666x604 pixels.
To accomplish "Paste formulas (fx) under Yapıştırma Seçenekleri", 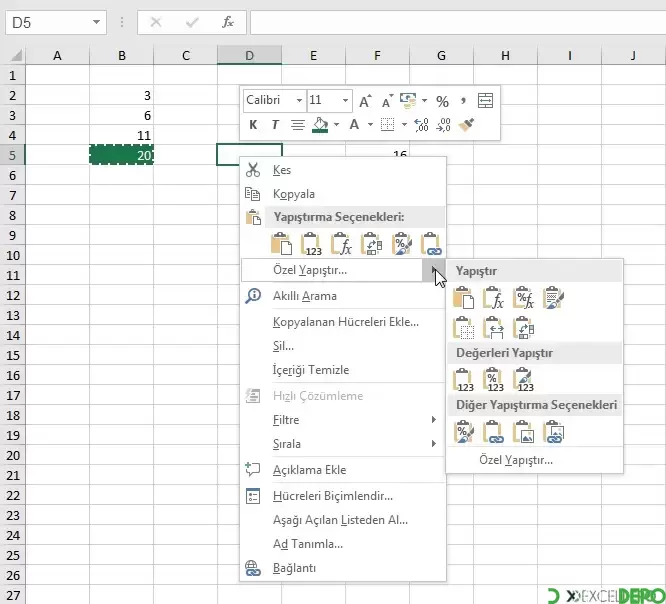I will click(341, 244).
